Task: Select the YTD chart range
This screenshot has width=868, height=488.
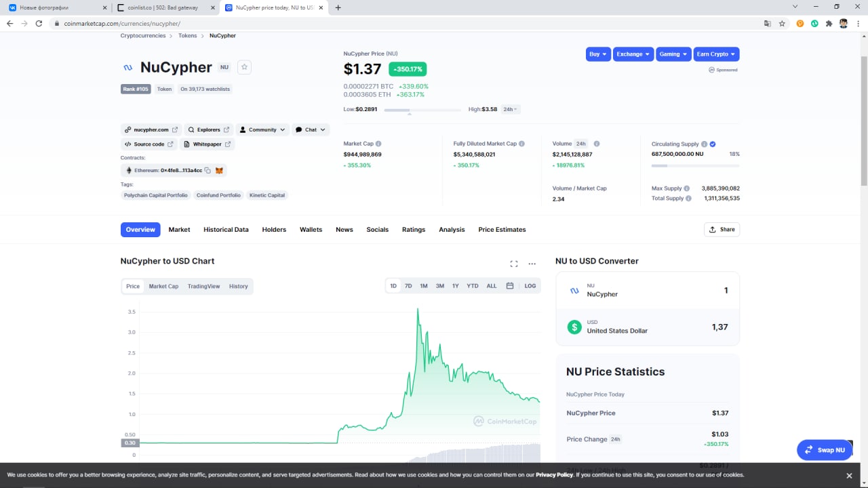Action: click(473, 286)
